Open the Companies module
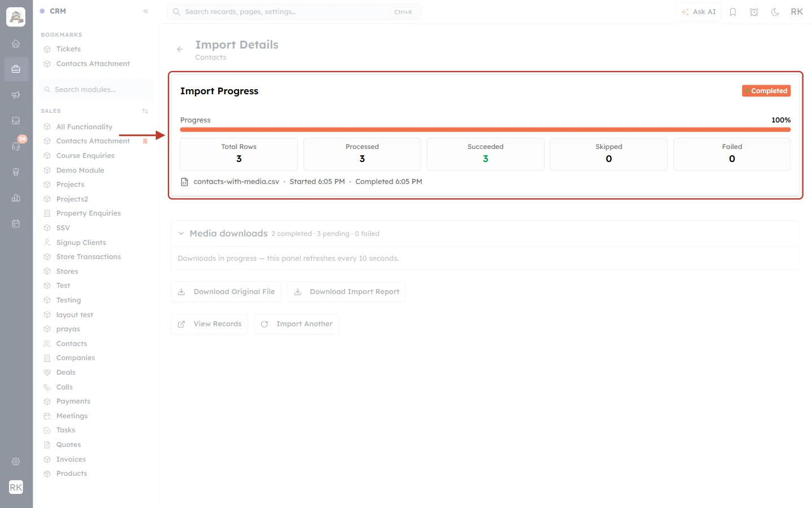This screenshot has width=812, height=508. coord(76,358)
